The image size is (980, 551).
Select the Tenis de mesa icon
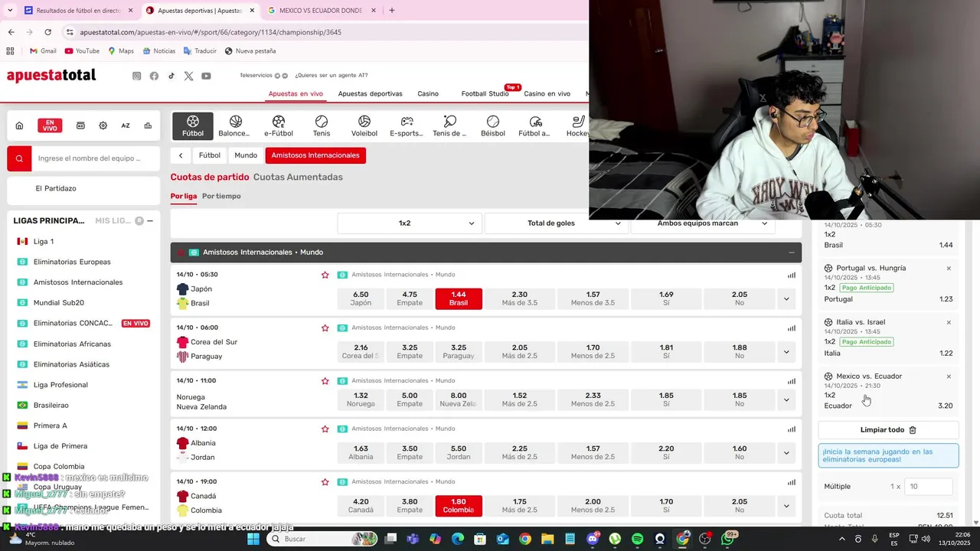tap(449, 126)
